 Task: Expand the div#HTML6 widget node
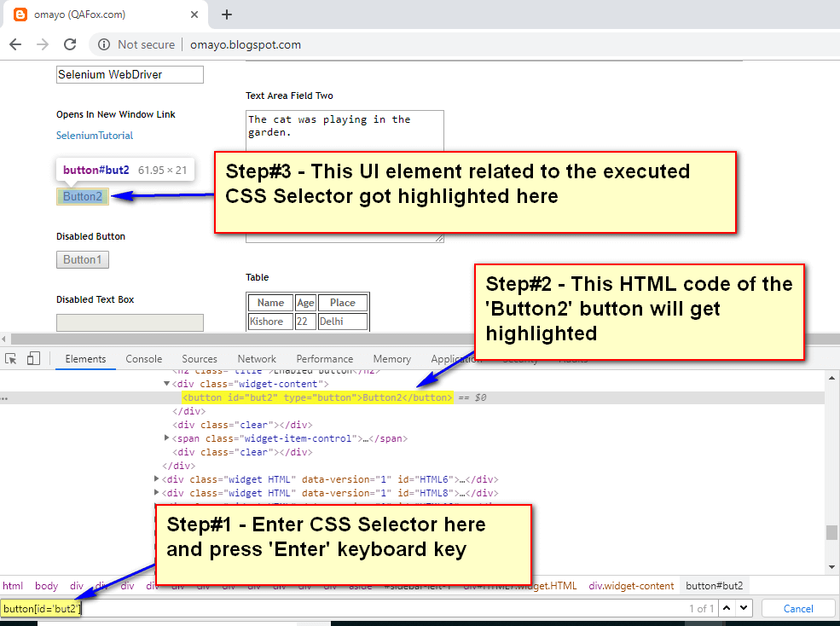[159, 478]
